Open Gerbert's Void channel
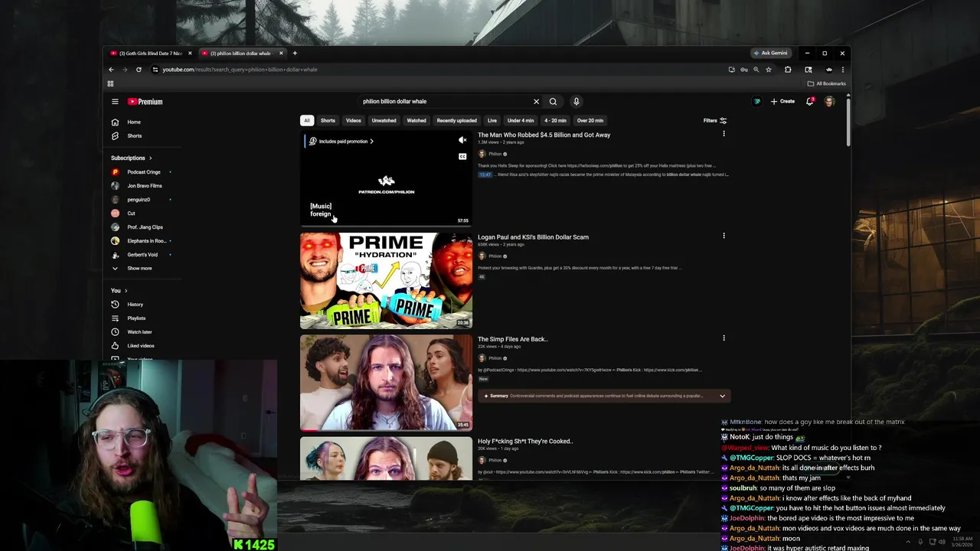 (142, 255)
